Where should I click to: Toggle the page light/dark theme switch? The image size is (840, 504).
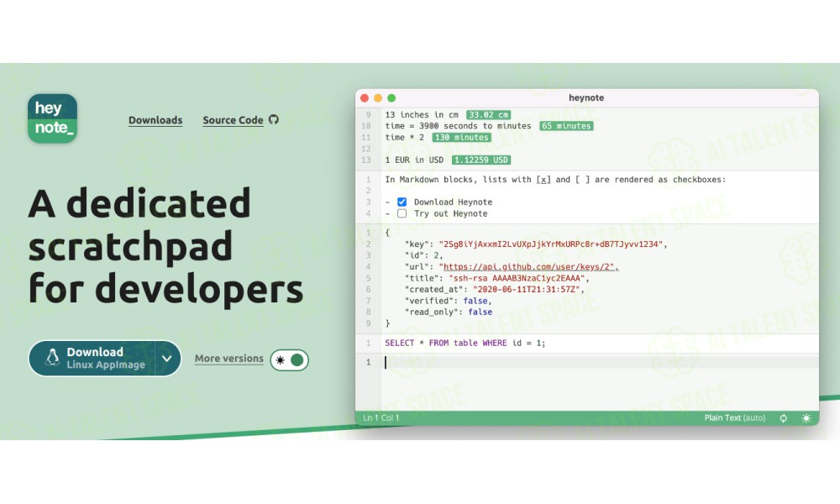pyautogui.click(x=289, y=360)
